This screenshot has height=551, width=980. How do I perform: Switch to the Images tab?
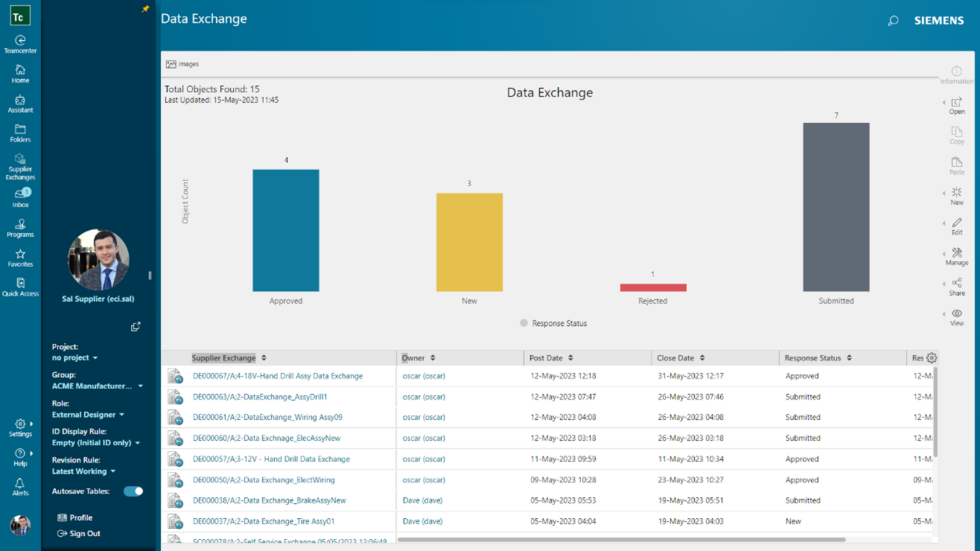[182, 64]
